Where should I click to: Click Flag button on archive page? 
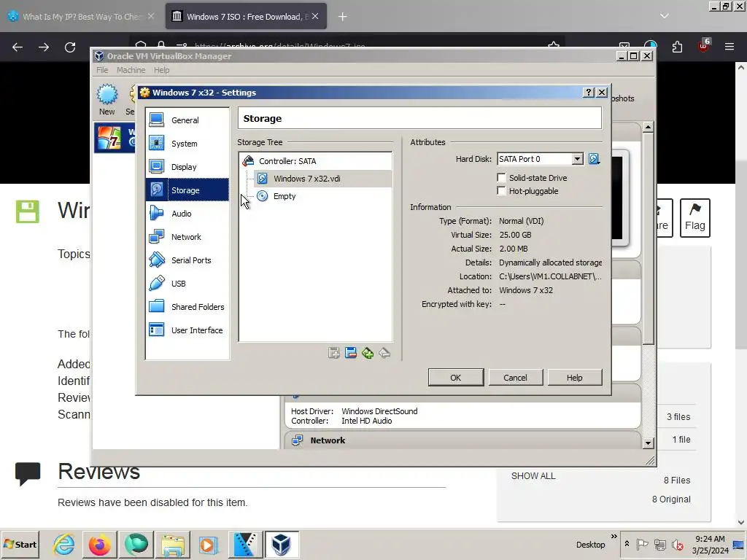[695, 217]
